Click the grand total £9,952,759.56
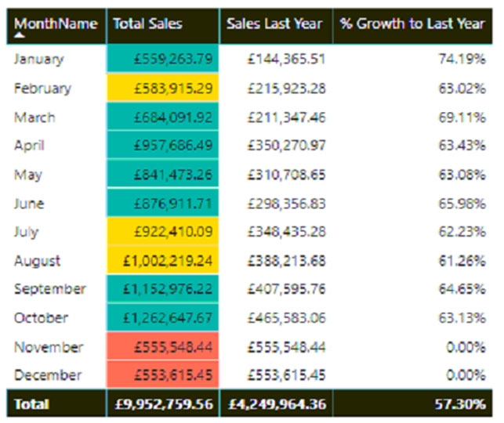Viewport: 504px width, 423px height. coord(163,404)
